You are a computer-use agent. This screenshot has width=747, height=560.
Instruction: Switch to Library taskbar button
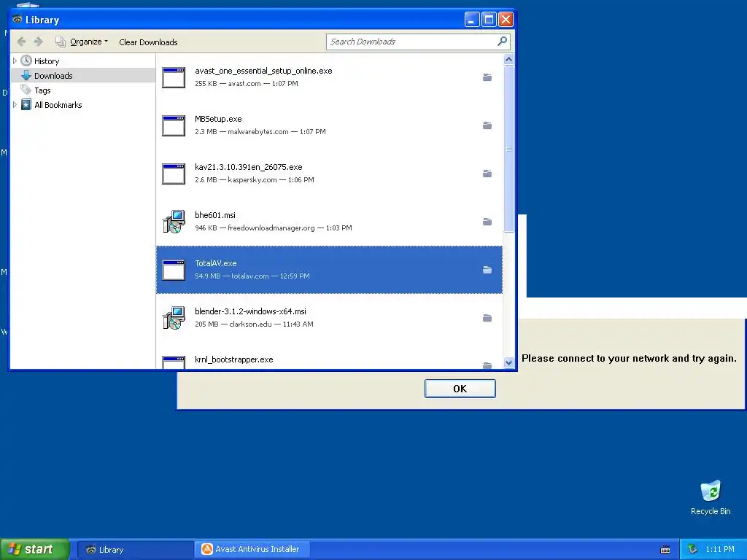pyautogui.click(x=135, y=550)
